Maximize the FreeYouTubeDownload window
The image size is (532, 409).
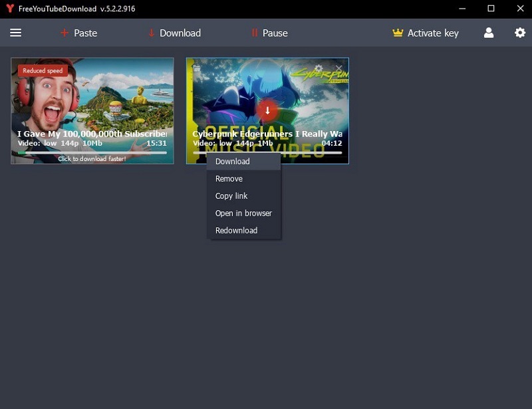491,9
